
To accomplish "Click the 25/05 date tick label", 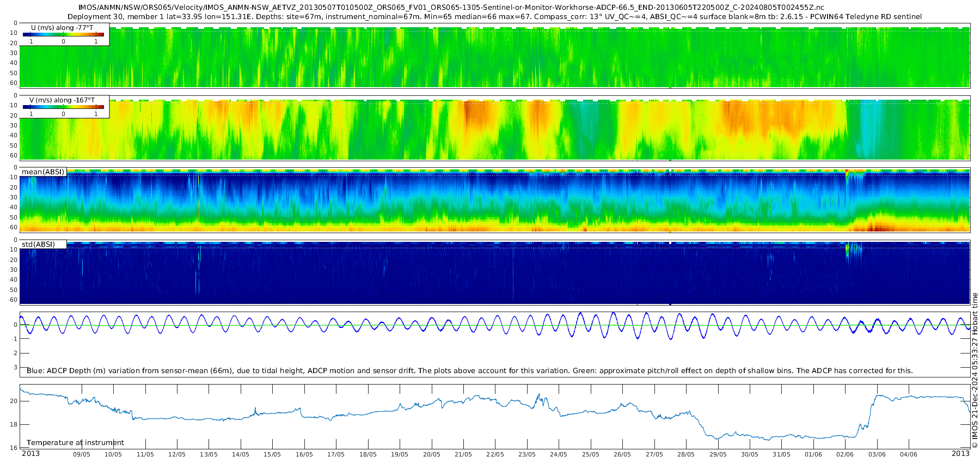I will click(591, 454).
